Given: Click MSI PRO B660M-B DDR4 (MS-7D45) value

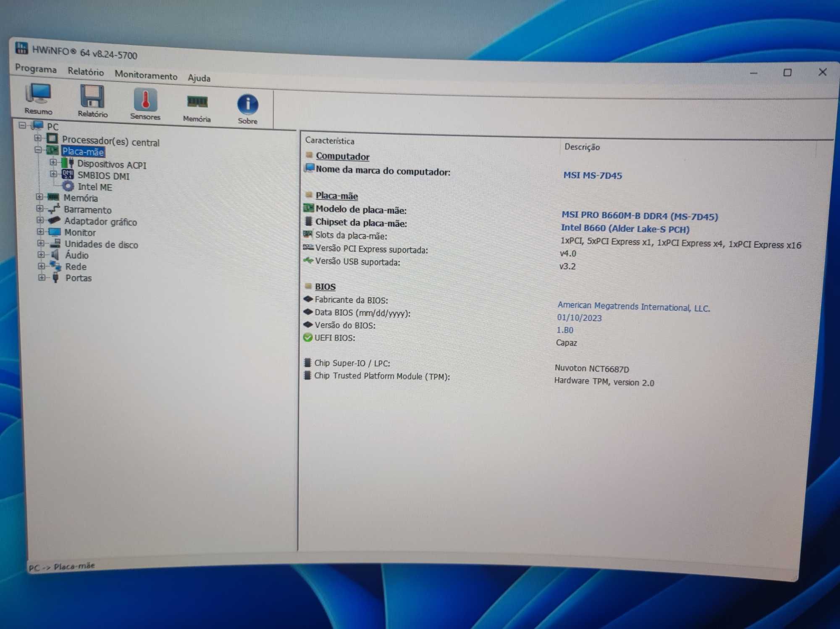Looking at the screenshot, I should (x=640, y=216).
